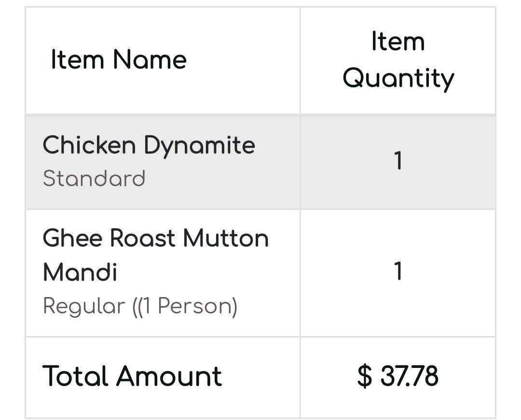521x420 pixels.
Task: Click the word Ghee in the second item
Action: click(x=71, y=238)
